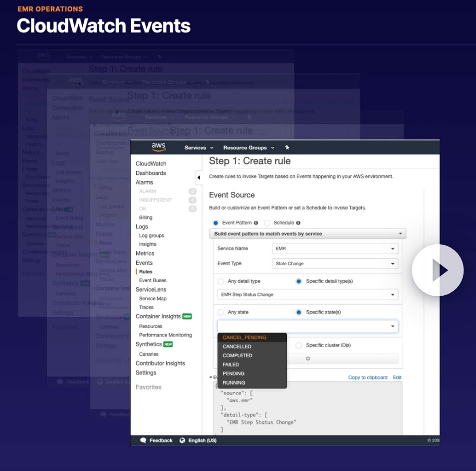The image size is (476, 471).
Task: Select Rules under Events
Action: [146, 272]
